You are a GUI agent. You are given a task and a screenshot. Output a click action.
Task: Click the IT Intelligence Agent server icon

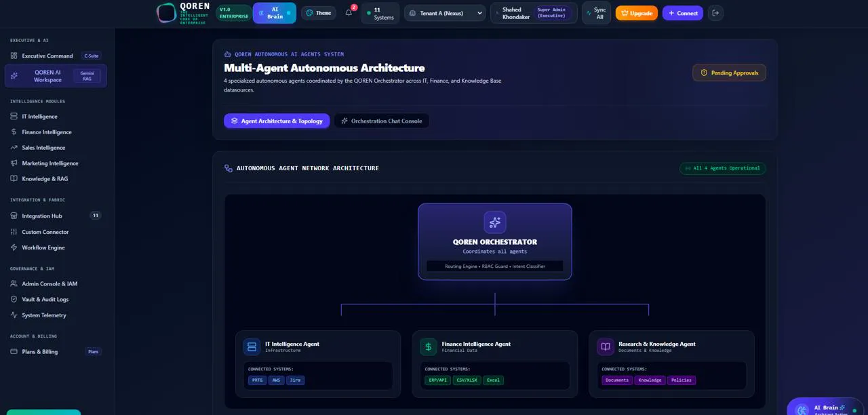(252, 347)
